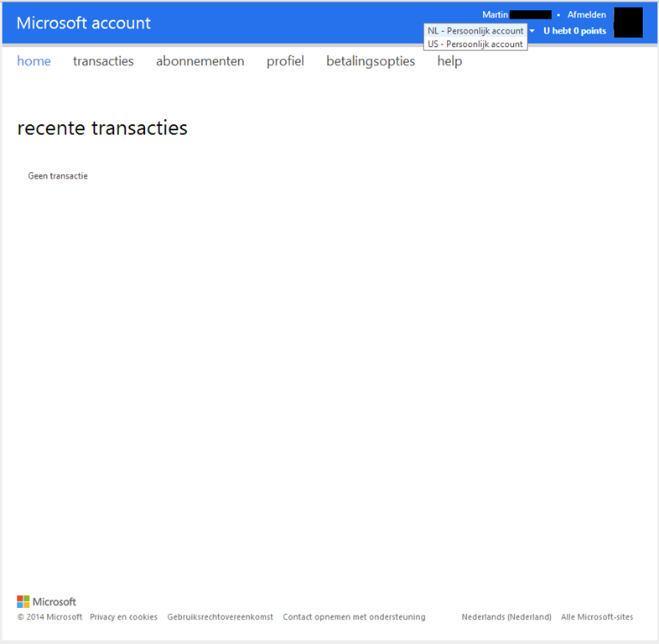659x644 pixels.
Task: Open the Gebruiksrechtovereenkomst link
Action: pos(220,617)
